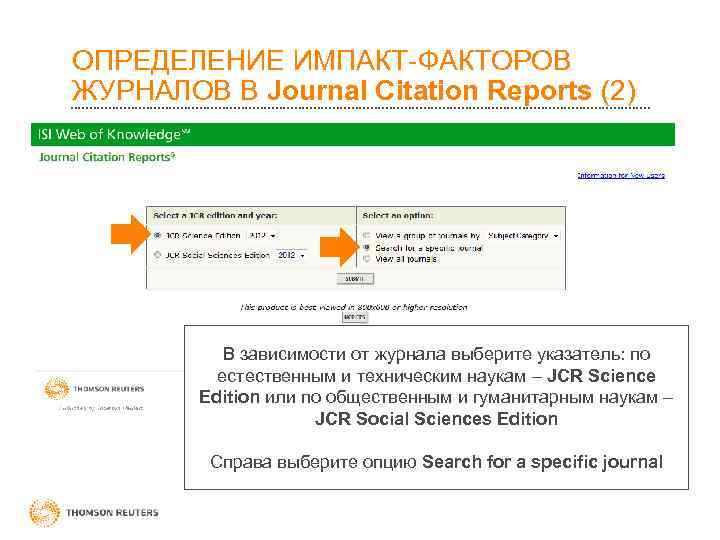The image size is (720, 540).
Task: Click the 'Search for a specific journal' label
Action: pos(429,248)
